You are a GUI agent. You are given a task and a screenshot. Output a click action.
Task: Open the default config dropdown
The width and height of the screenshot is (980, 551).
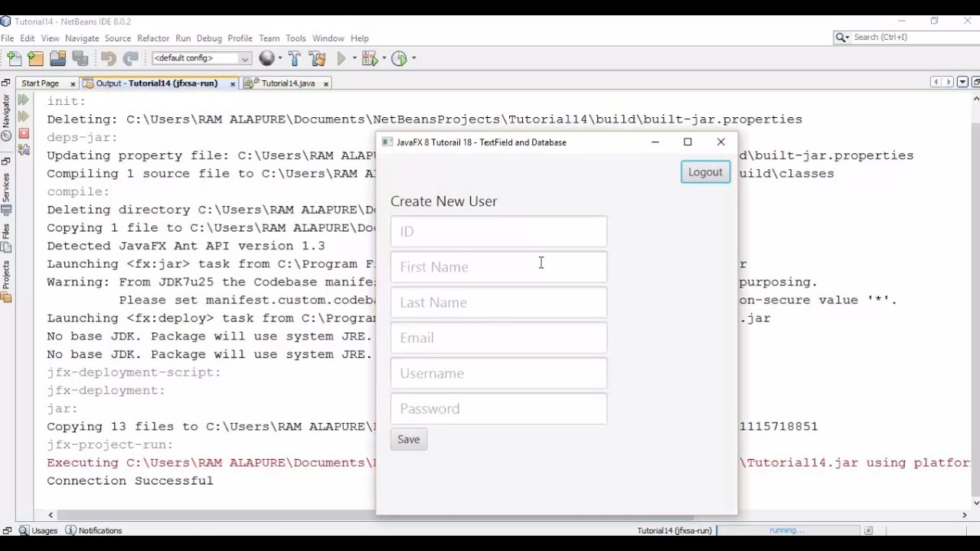click(201, 58)
